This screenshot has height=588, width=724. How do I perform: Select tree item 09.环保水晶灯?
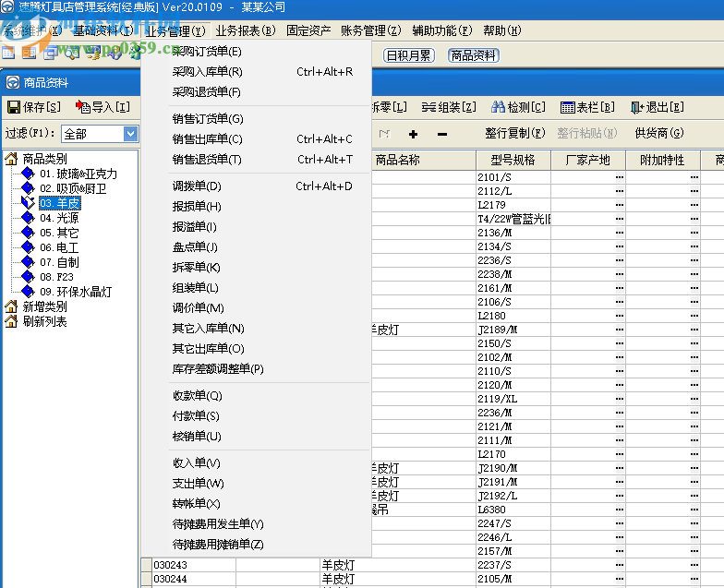pyautogui.click(x=76, y=292)
